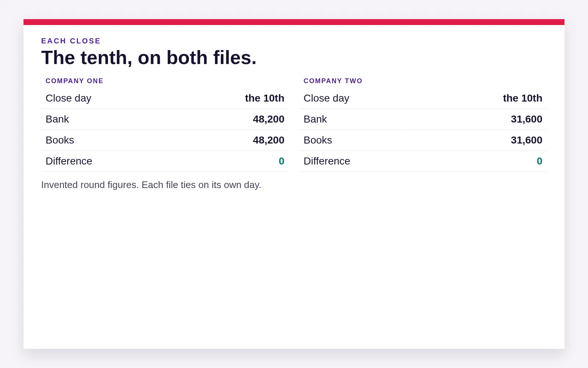Select Company Two books value 31,600
Viewport: 588px width, 368px height.
pyautogui.click(x=527, y=140)
